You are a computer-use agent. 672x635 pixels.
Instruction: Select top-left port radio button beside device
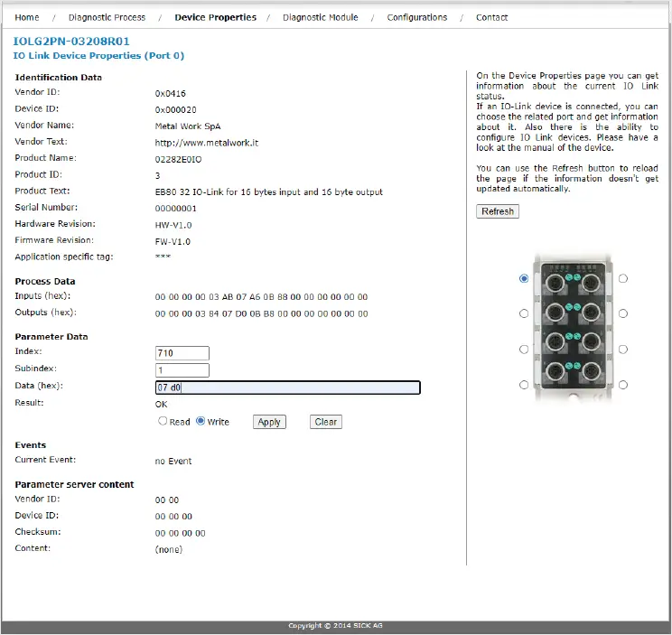coord(524,278)
